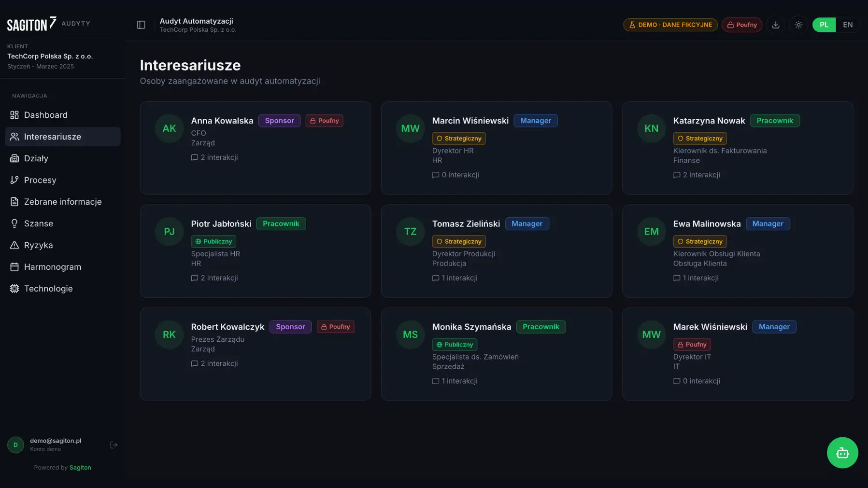
Task: Click Monika Szymańska's interactions comment icon
Action: [x=436, y=381]
